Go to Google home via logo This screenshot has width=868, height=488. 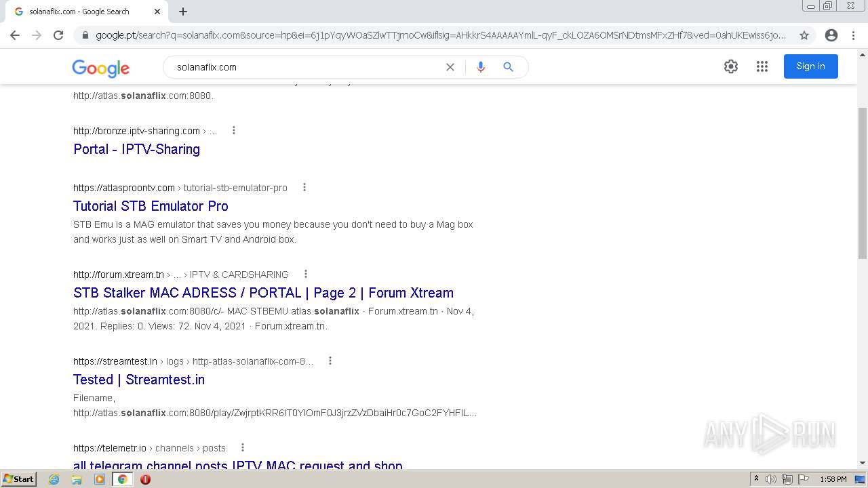pos(101,68)
